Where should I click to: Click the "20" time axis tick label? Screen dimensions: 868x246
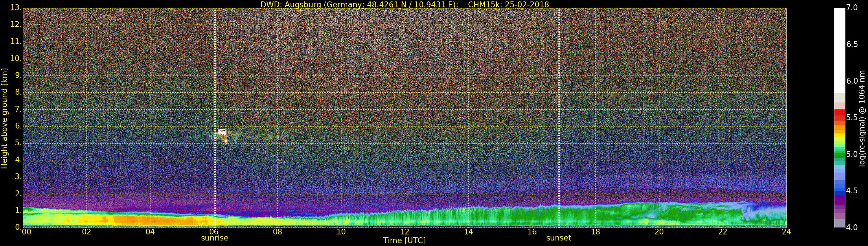(x=659, y=232)
